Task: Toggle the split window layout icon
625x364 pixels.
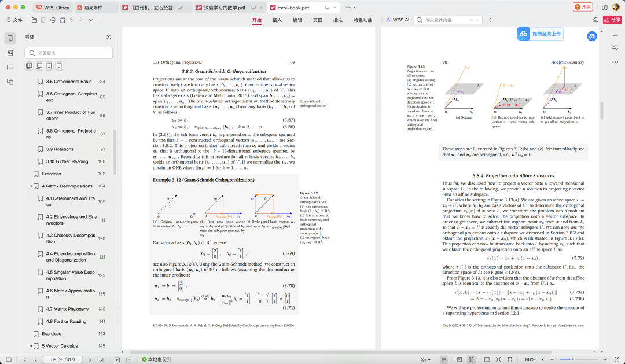Action: coord(605,7)
